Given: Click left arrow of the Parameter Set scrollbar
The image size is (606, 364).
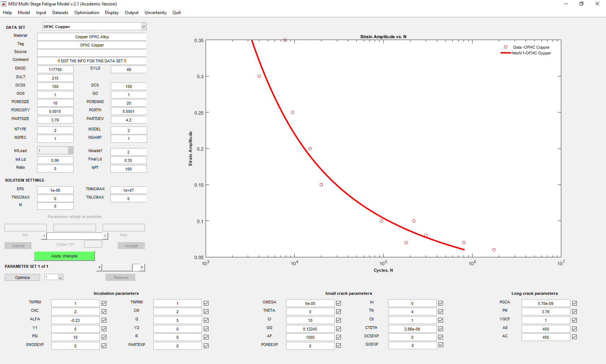Looking at the screenshot, I should pyautogui.click(x=100, y=267).
